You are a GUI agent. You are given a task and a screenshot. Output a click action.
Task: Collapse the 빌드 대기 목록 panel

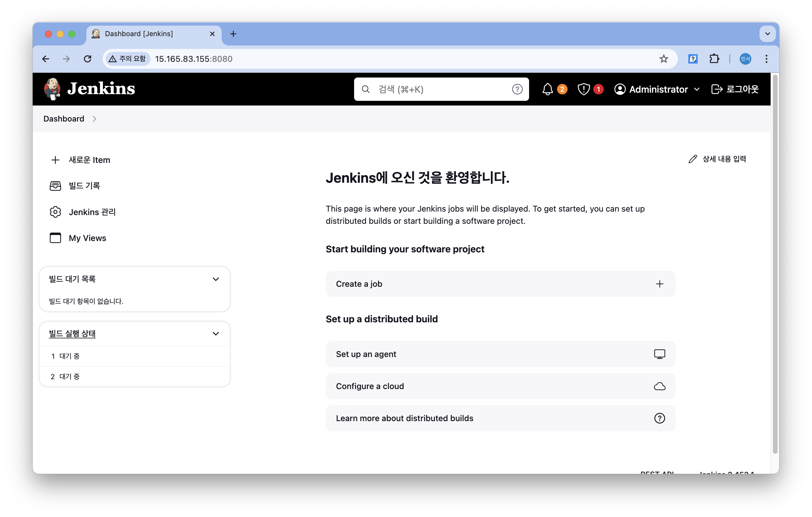pyautogui.click(x=216, y=279)
